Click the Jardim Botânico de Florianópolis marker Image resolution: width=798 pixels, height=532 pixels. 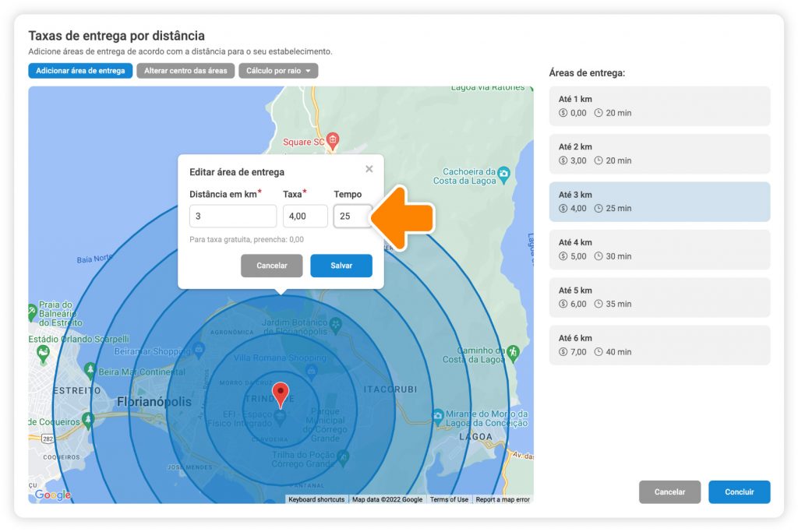click(x=335, y=325)
